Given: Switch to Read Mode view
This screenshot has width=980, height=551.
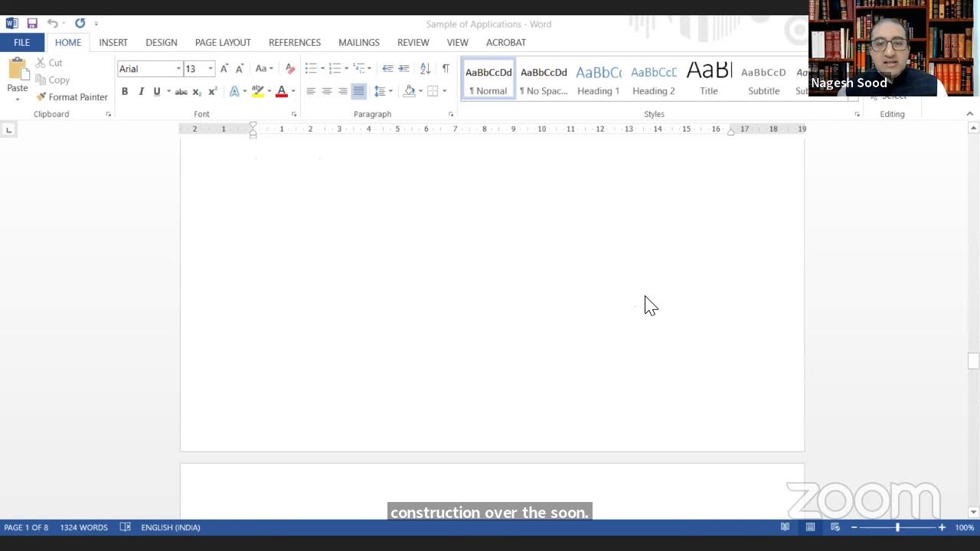Looking at the screenshot, I should (x=785, y=527).
